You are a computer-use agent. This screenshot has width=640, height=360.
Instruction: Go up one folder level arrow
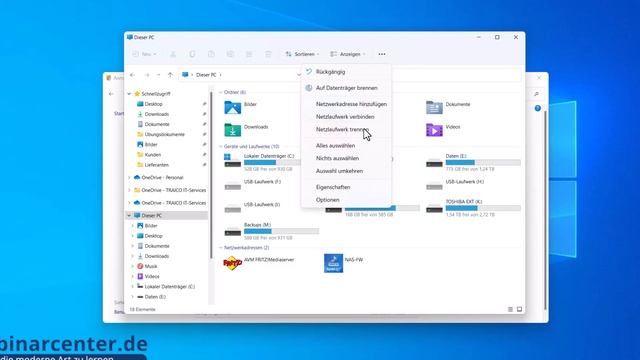pyautogui.click(x=170, y=75)
